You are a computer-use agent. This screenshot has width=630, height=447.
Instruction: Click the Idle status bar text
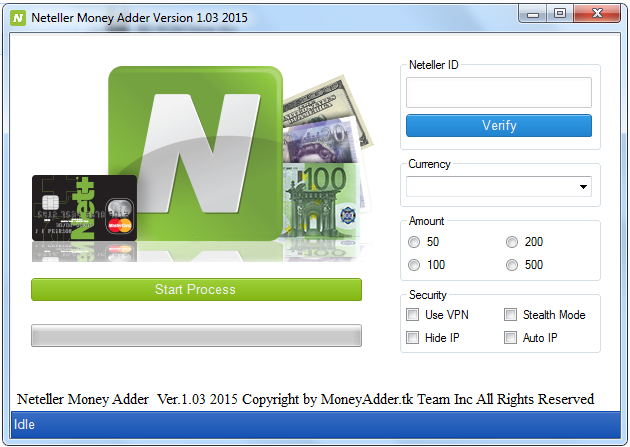click(25, 425)
